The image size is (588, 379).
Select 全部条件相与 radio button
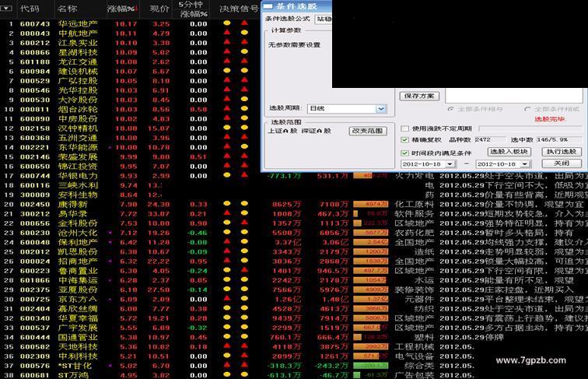(x=451, y=109)
